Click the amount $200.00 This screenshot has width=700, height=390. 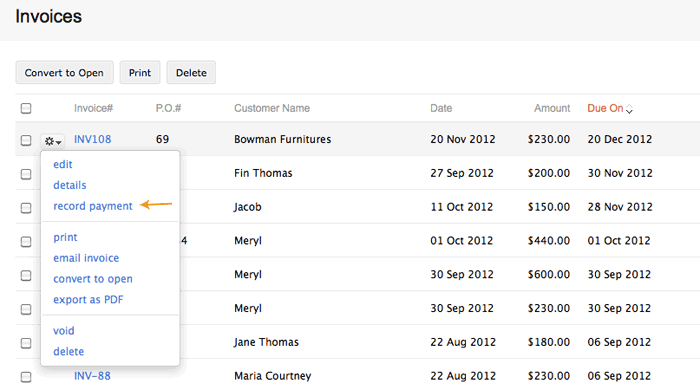tap(549, 173)
